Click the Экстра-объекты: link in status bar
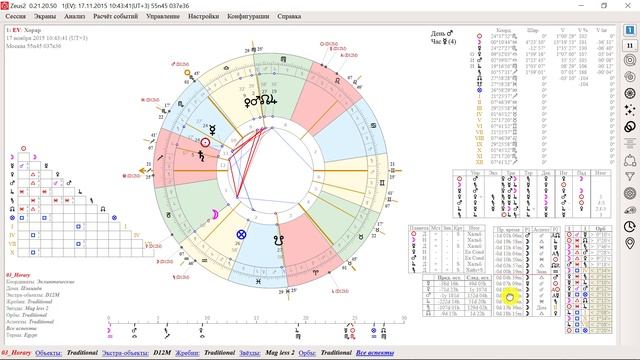The height and width of the screenshot is (360, 640). [x=125, y=353]
